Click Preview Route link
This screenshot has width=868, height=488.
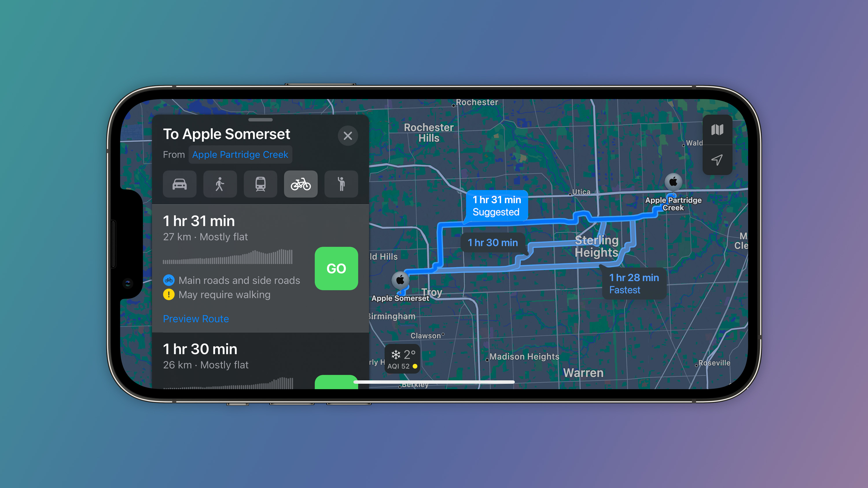(x=197, y=319)
